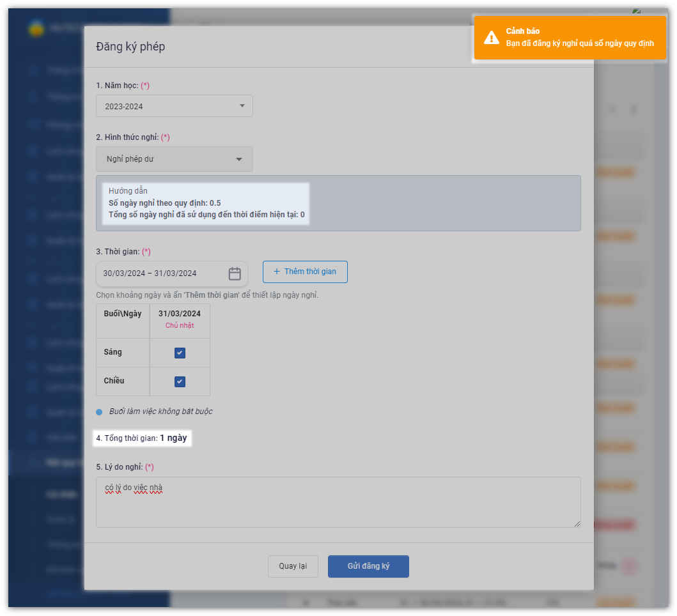Click the blurred app logo in the sidebar
The image size is (677, 616).
click(x=36, y=29)
